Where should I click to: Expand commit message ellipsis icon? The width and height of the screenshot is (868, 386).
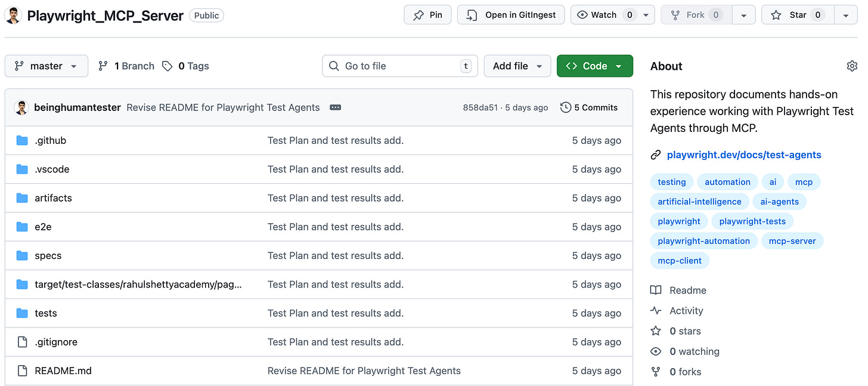pos(335,107)
